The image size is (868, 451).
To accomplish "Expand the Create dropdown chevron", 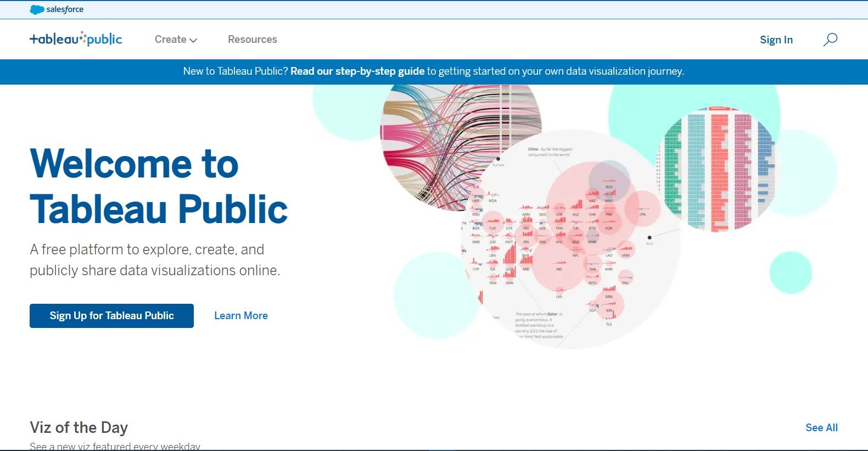I will (x=193, y=40).
